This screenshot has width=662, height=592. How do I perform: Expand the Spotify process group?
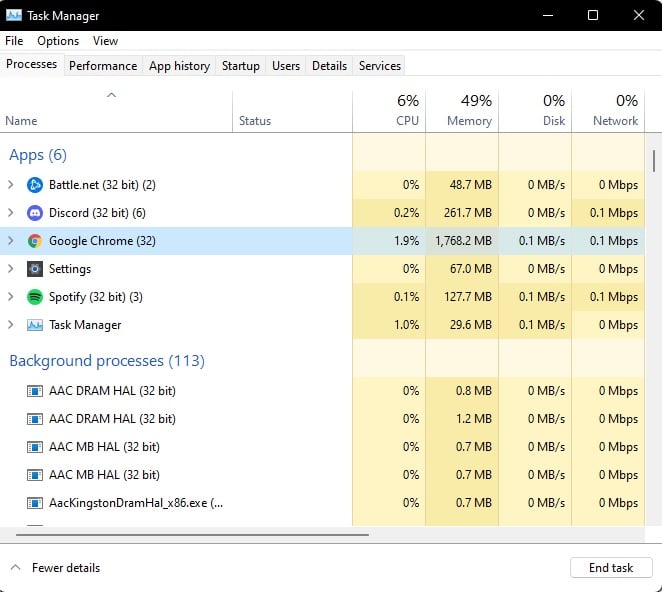click(x=11, y=297)
